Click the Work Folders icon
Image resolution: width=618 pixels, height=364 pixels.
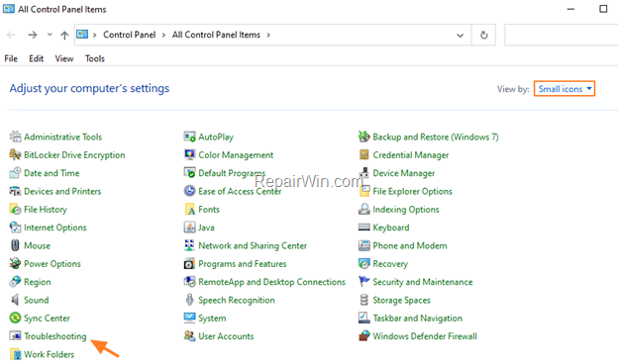[15, 354]
